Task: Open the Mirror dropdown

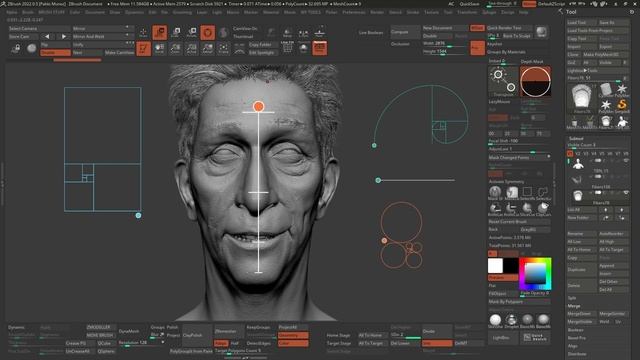Action: pos(102,29)
